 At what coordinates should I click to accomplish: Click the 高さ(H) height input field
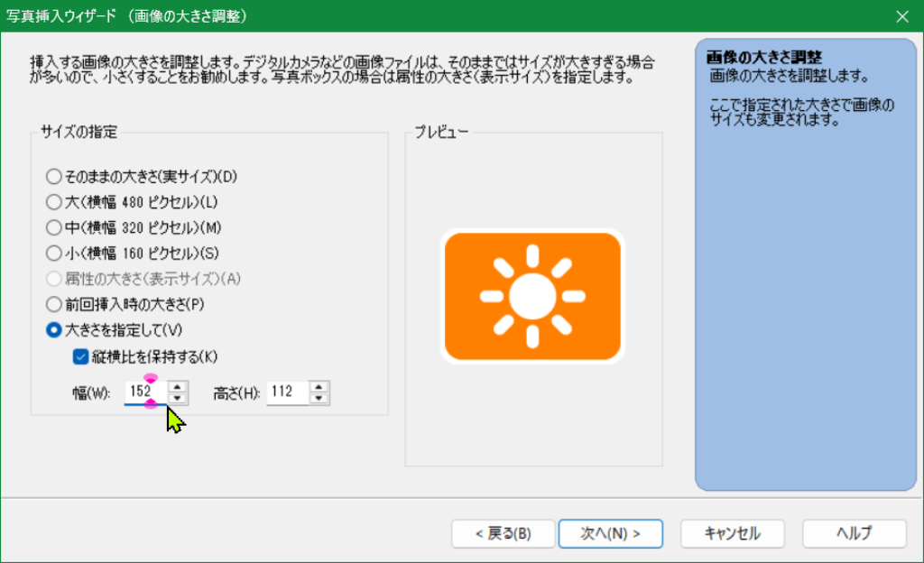click(287, 392)
